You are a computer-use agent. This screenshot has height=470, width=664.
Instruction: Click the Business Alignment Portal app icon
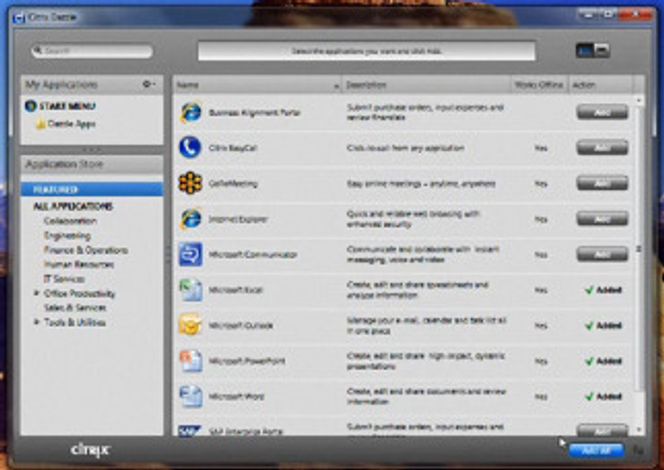191,113
